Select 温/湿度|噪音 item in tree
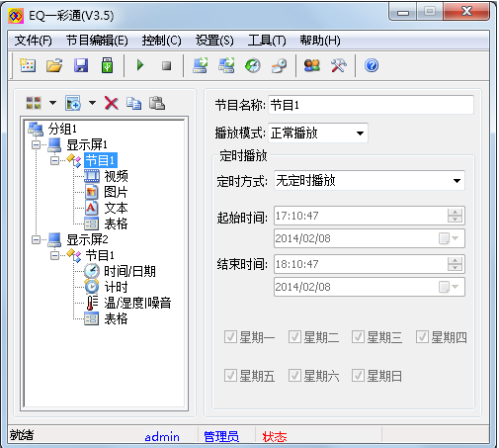The image size is (499, 448). (x=137, y=303)
